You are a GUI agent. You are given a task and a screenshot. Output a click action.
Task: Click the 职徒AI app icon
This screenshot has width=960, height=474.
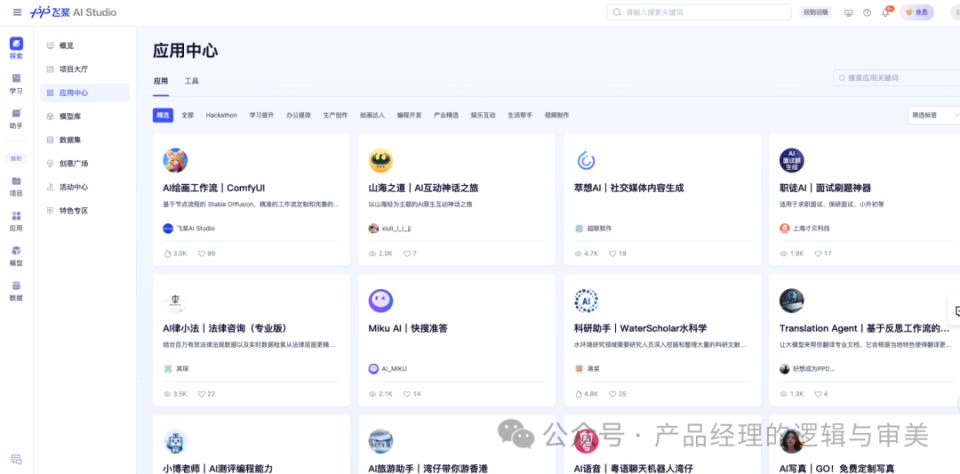click(x=792, y=160)
